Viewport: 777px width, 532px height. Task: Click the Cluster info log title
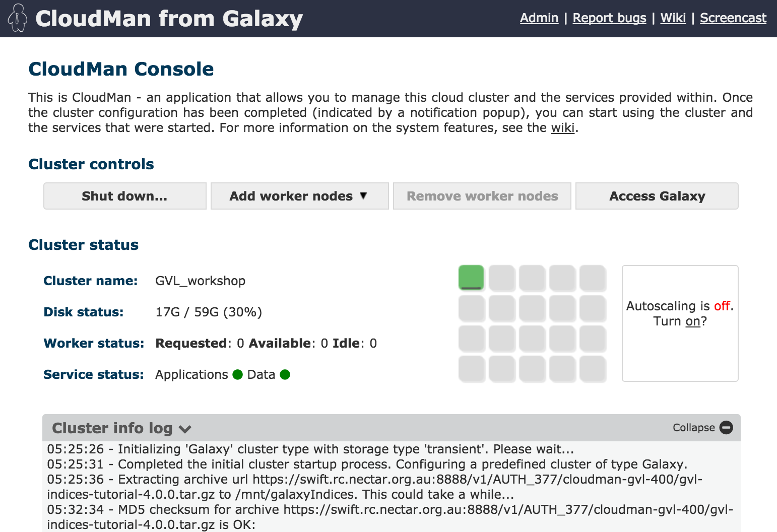(112, 428)
